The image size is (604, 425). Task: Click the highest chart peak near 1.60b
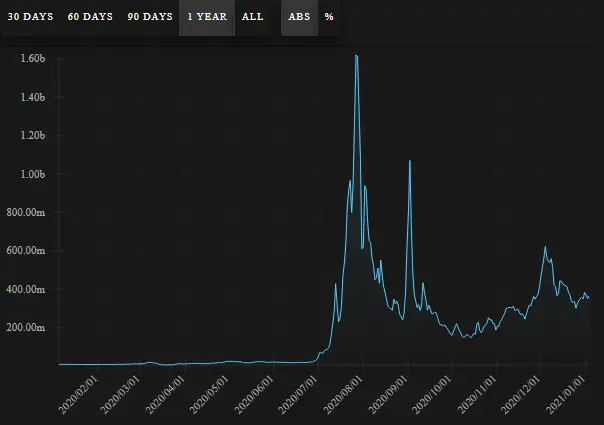[357, 56]
